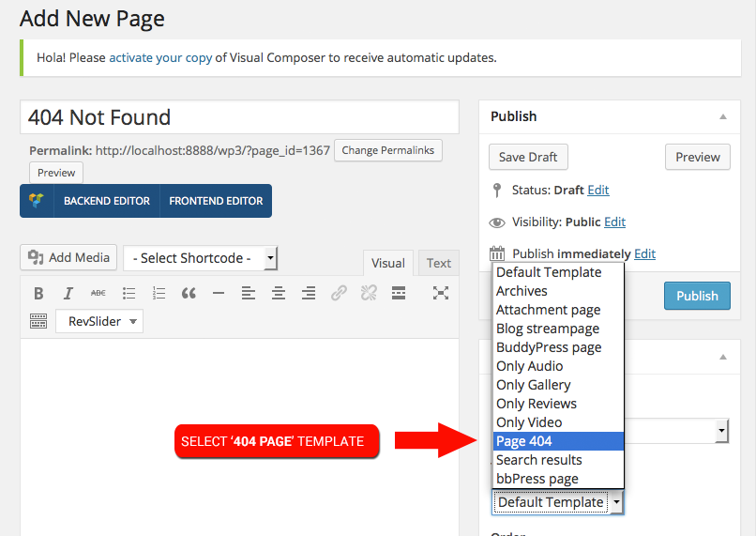Edit the post Visibility setting

[x=614, y=222]
